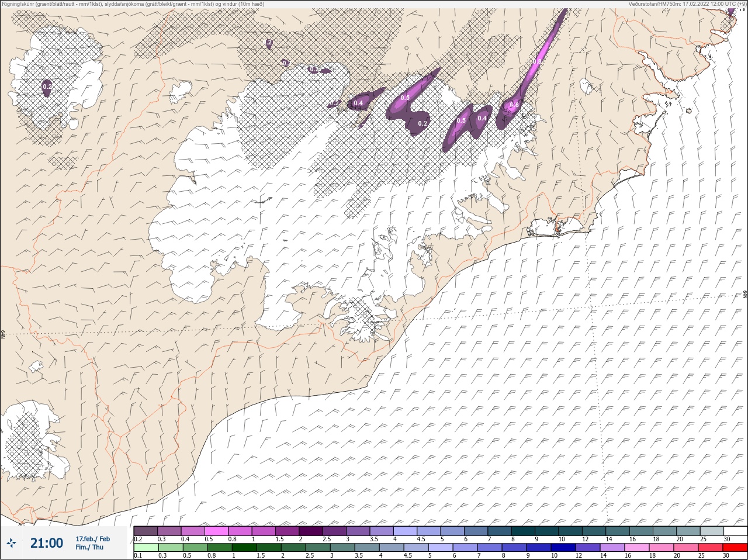Select the light lavender 4.5 swatch in the snow row
The width and height of the screenshot is (748, 560).
429,531
